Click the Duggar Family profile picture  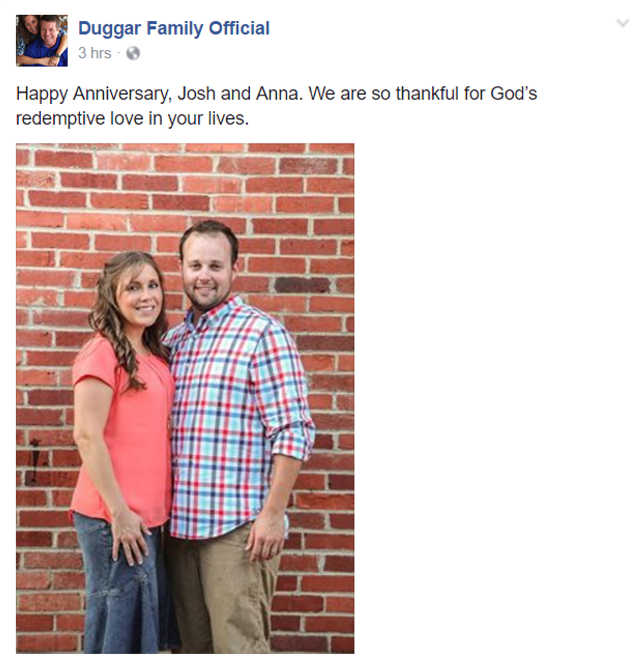click(41, 41)
